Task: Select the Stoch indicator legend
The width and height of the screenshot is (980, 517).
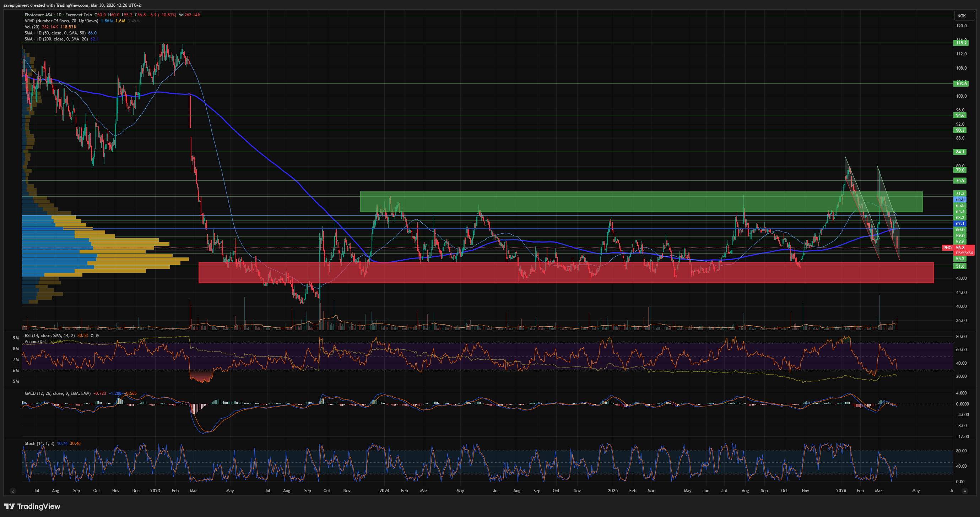Action: [x=39, y=443]
